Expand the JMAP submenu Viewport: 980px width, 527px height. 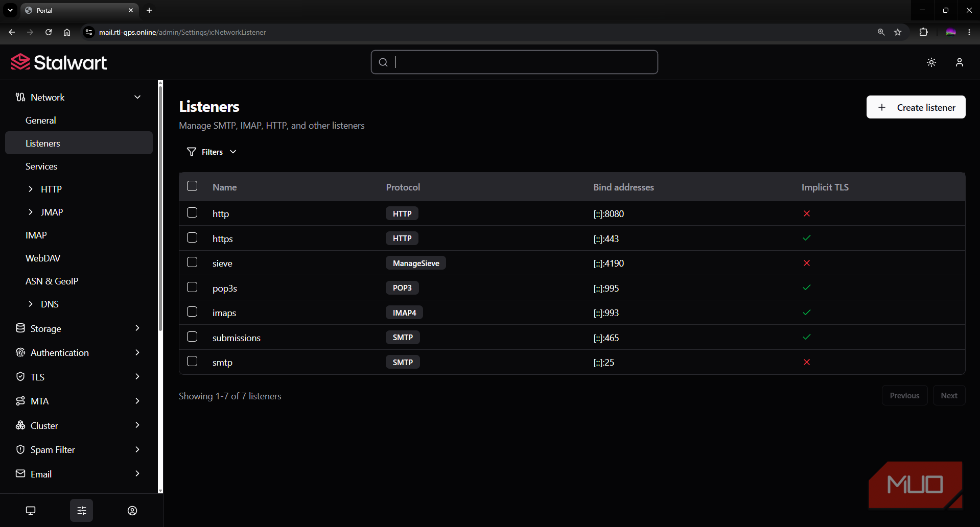pos(31,212)
